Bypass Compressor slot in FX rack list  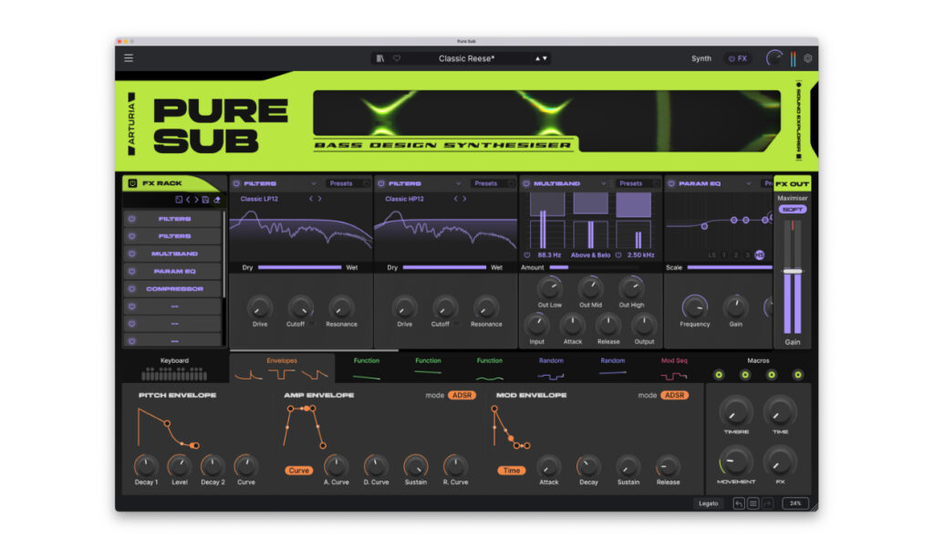pos(131,289)
